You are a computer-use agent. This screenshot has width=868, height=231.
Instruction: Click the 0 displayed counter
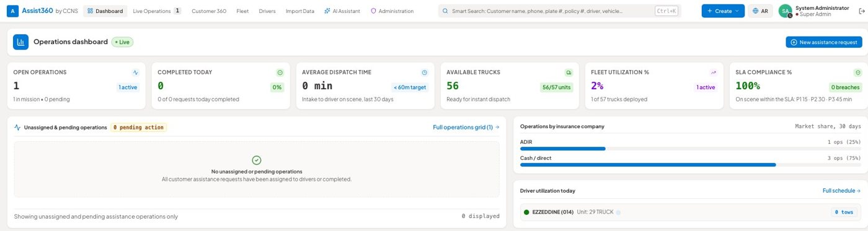480,216
